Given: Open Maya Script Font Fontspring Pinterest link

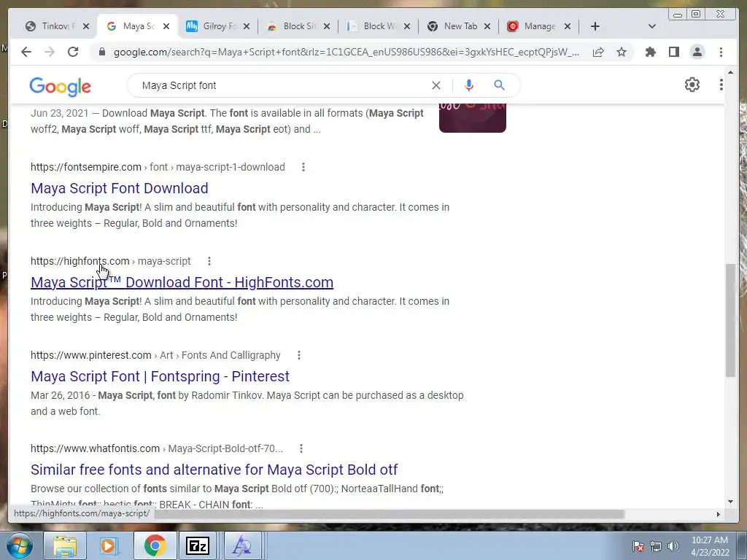Looking at the screenshot, I should click(160, 376).
